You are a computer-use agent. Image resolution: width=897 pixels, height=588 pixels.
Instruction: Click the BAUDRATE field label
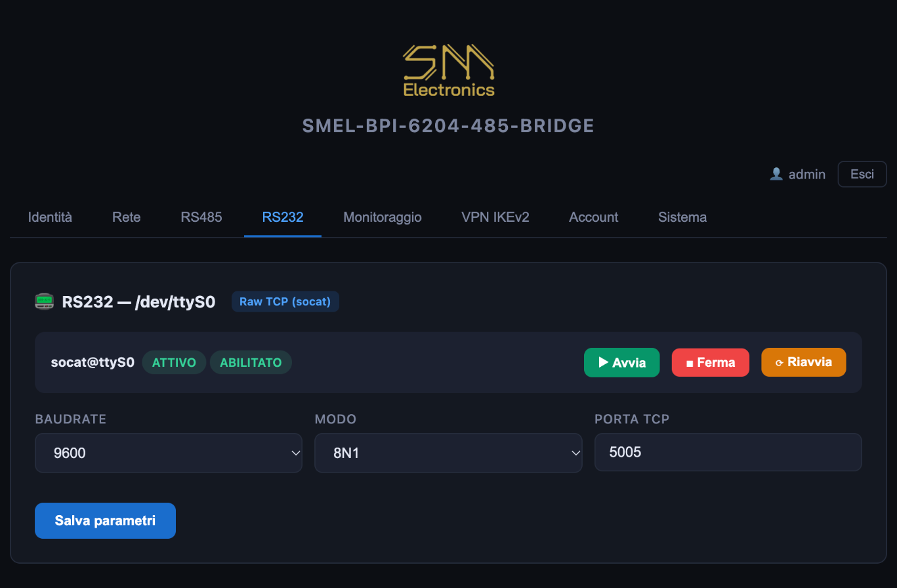71,419
